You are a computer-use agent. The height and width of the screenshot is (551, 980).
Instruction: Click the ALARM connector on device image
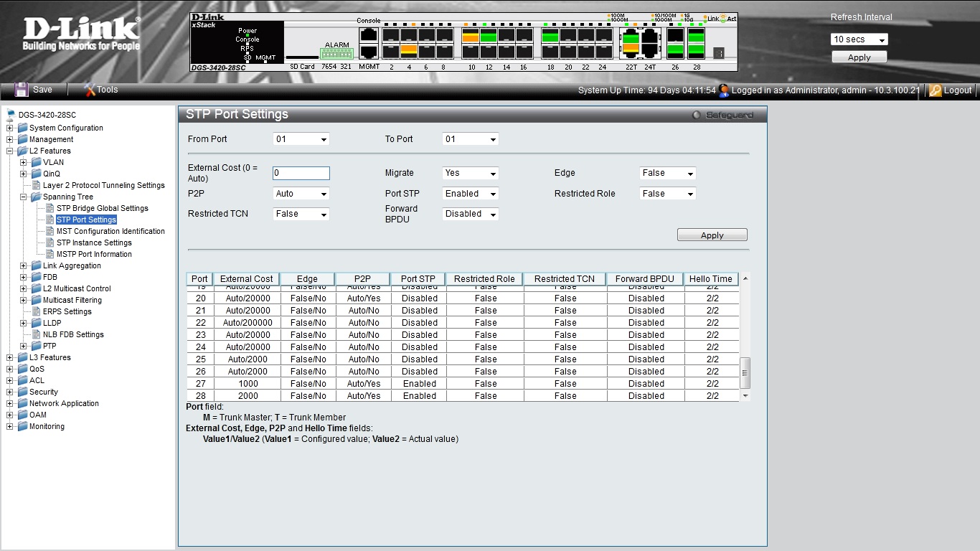click(x=336, y=54)
